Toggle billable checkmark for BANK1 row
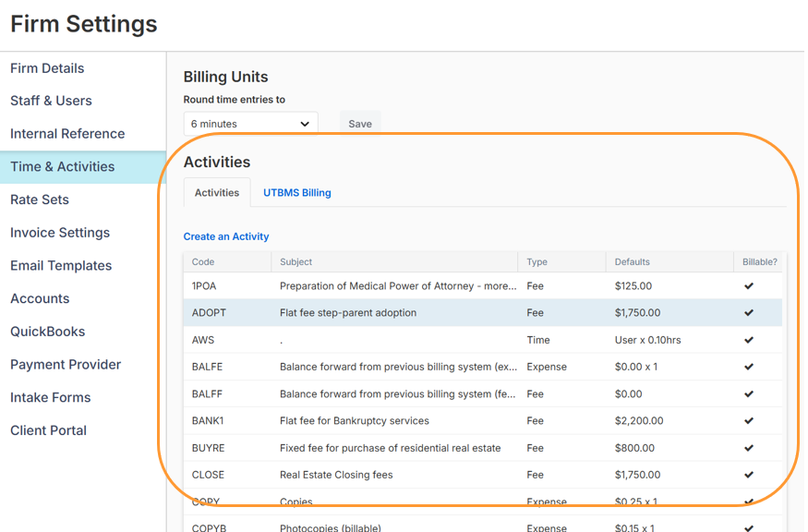Viewport: 808px width, 532px height. (749, 421)
